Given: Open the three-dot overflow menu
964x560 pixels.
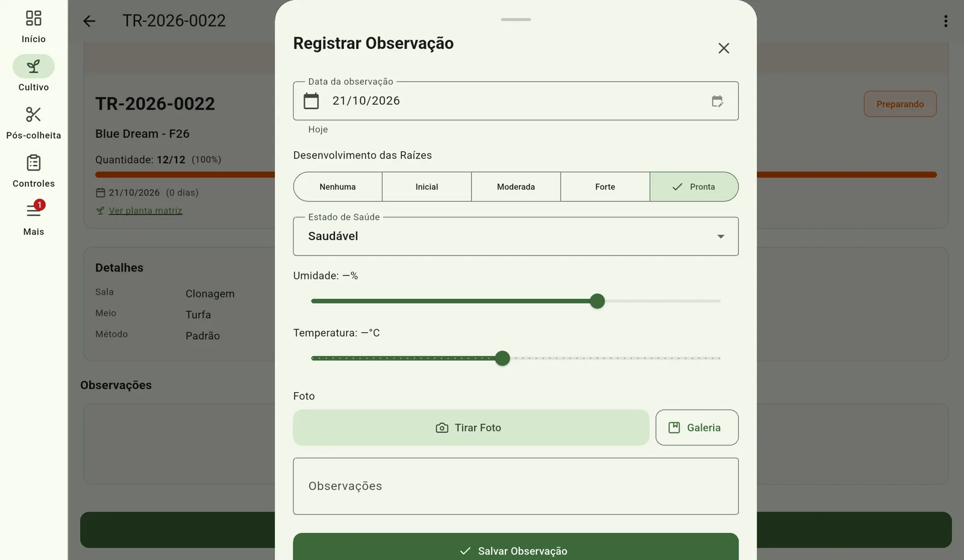Looking at the screenshot, I should [x=945, y=21].
